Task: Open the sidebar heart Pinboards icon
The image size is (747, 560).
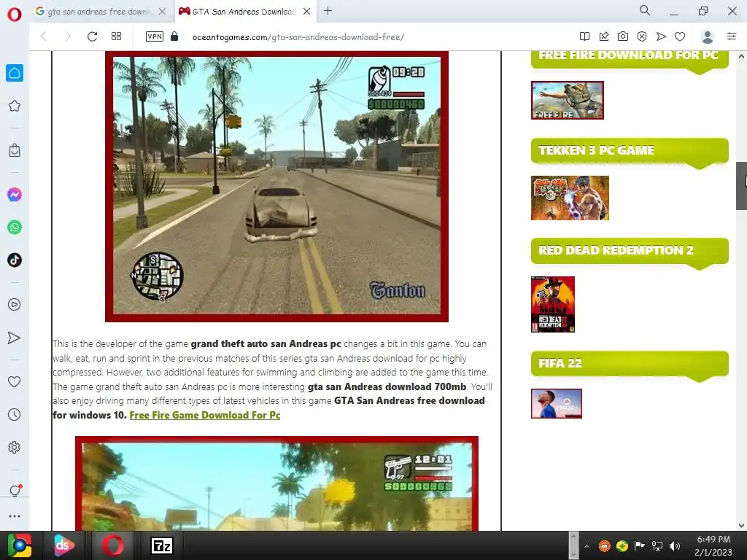Action: (x=15, y=381)
